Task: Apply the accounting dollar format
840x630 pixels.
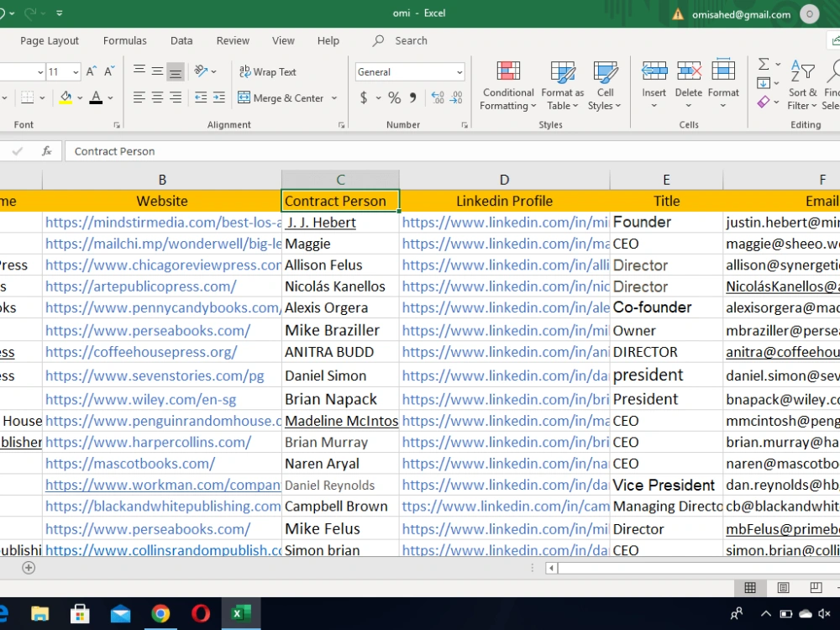Action: point(364,97)
